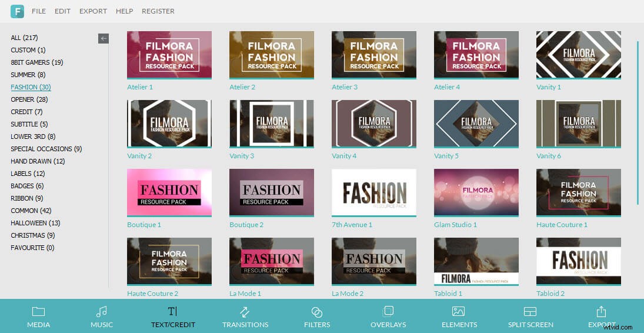Choose the Vanity 3 title thumbnail
The width and height of the screenshot is (644, 333).
coord(272,124)
